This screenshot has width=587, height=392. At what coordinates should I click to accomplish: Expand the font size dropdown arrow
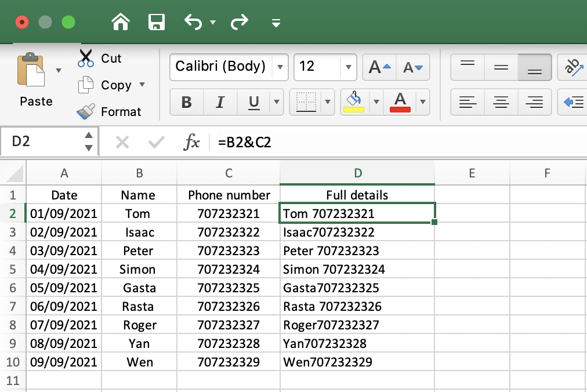(349, 67)
